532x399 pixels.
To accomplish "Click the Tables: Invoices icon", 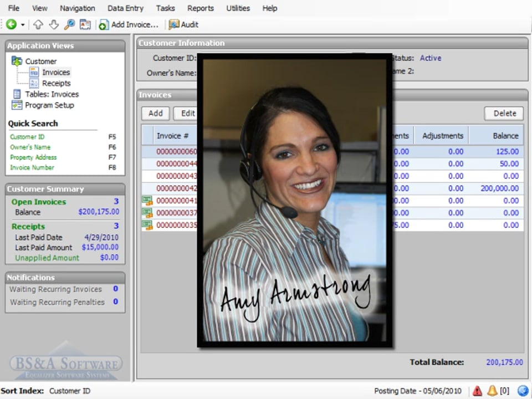I will (x=17, y=94).
